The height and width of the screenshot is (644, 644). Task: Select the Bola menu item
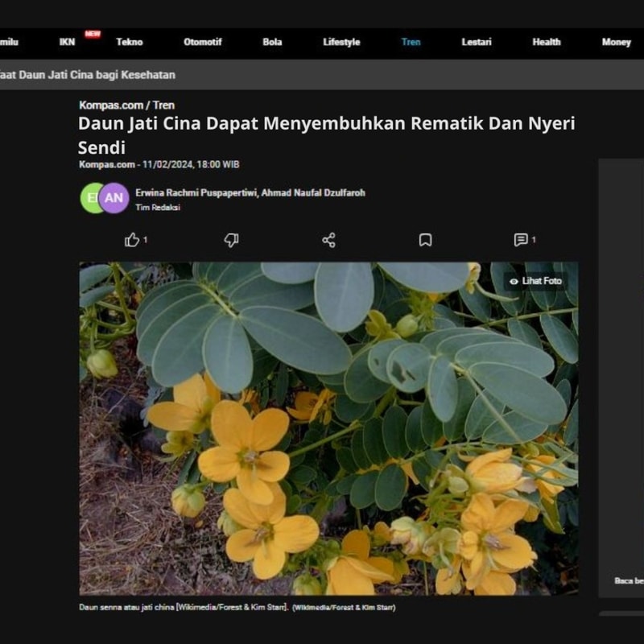coord(272,42)
